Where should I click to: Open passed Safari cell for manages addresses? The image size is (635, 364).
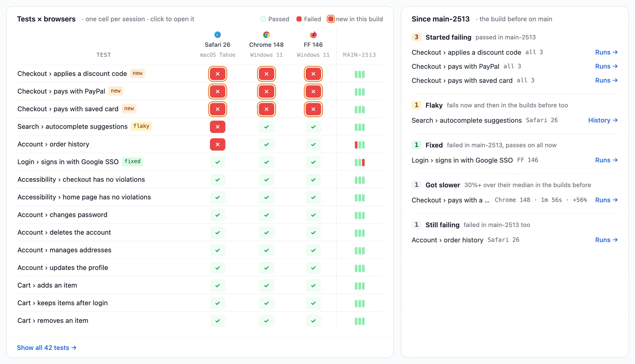pyautogui.click(x=217, y=250)
